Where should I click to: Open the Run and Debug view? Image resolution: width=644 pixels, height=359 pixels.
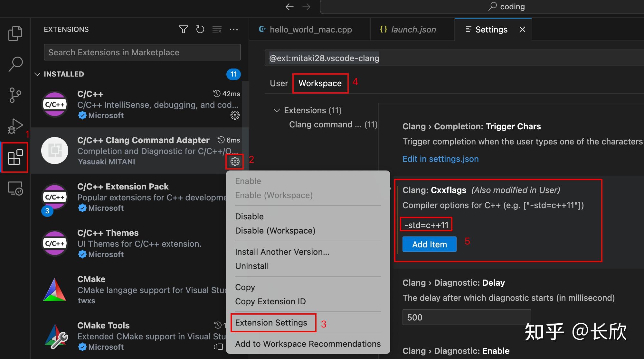[15, 126]
